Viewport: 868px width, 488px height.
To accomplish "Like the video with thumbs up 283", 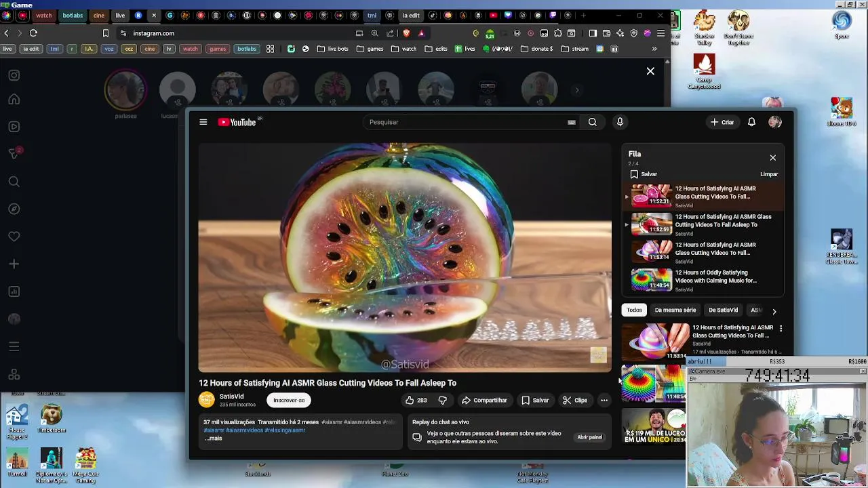I will pyautogui.click(x=416, y=400).
